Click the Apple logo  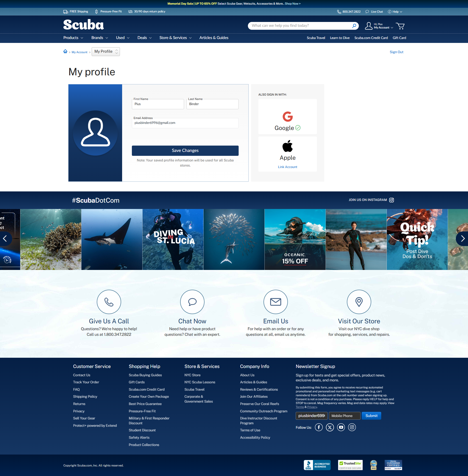tap(287, 146)
